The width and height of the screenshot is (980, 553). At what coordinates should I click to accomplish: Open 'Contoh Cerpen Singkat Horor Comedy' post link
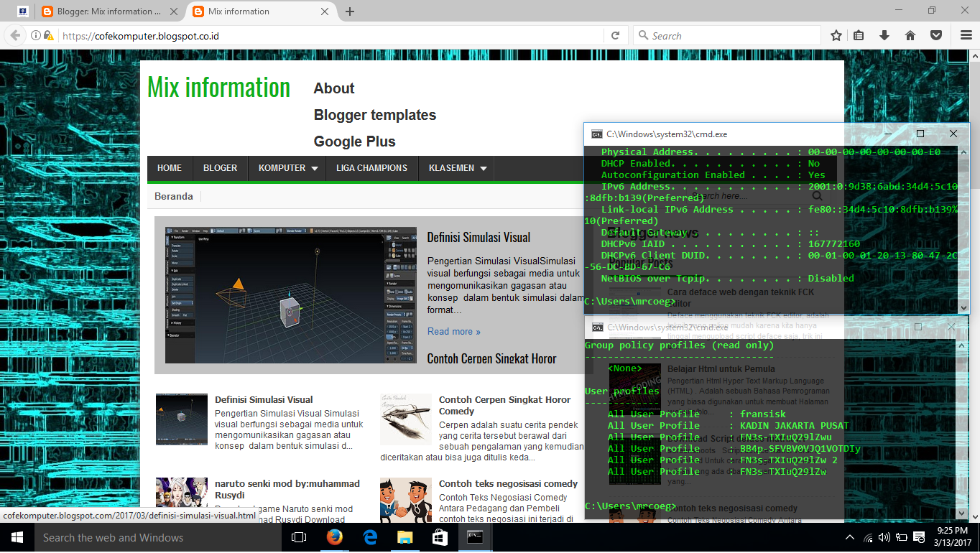[505, 406]
